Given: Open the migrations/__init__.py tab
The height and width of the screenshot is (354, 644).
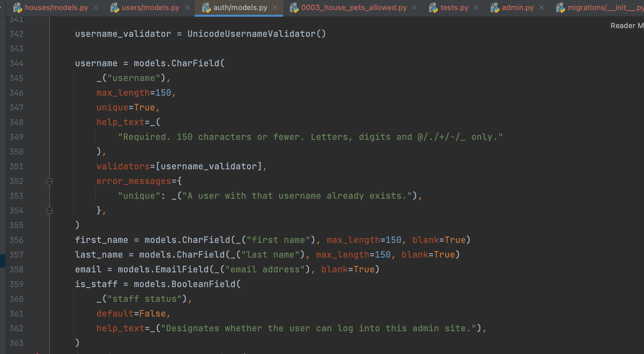Looking at the screenshot, I should [x=606, y=7].
